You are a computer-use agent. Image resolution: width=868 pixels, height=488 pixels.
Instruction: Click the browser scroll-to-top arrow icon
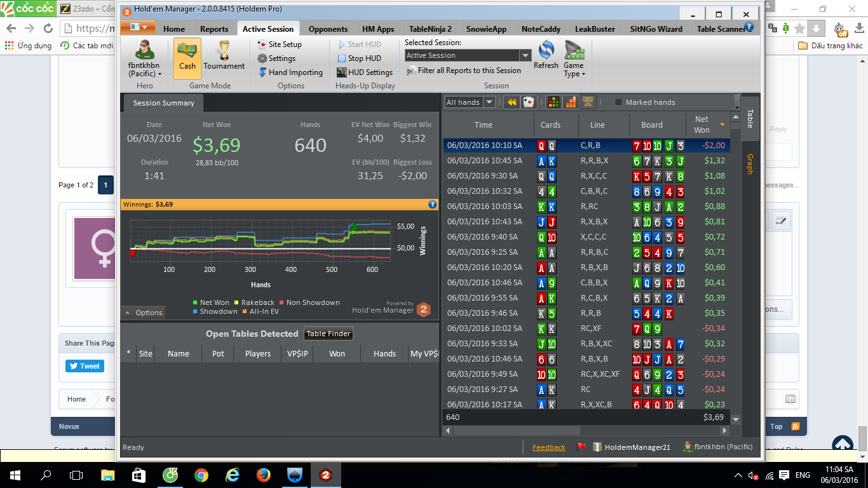843,445
